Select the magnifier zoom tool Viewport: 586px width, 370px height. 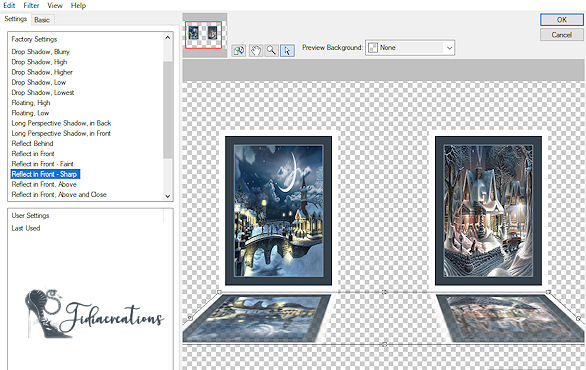click(271, 50)
